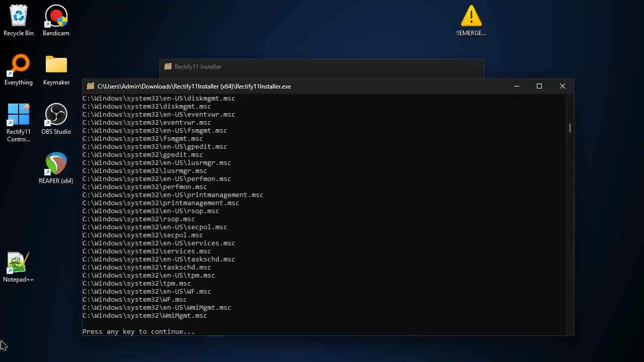Click the 'Press any key to continue...' line
The width and height of the screenshot is (644, 362).
tap(138, 332)
